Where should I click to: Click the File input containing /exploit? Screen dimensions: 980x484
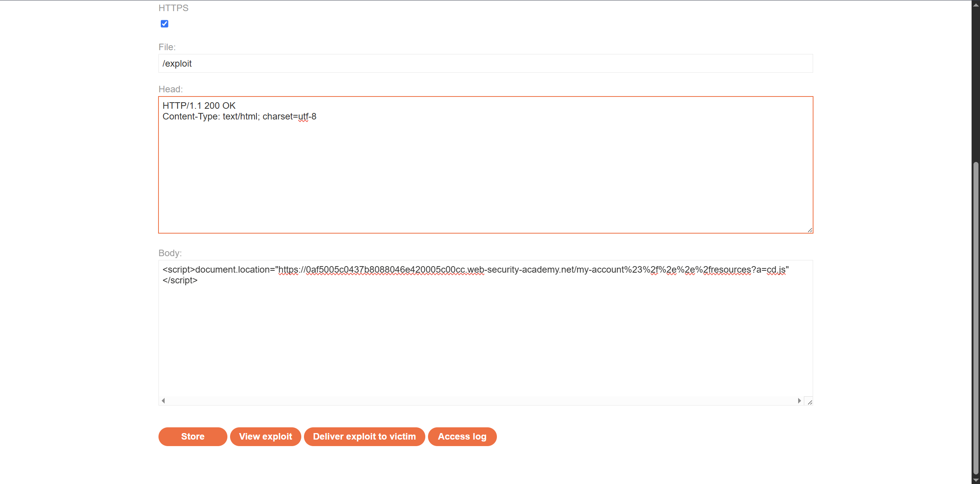point(485,64)
